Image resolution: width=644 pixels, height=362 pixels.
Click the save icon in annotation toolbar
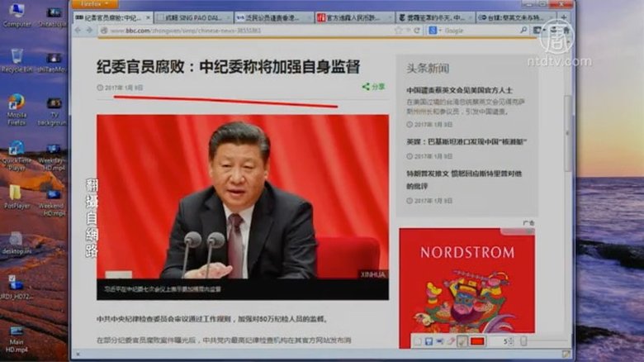429,341
